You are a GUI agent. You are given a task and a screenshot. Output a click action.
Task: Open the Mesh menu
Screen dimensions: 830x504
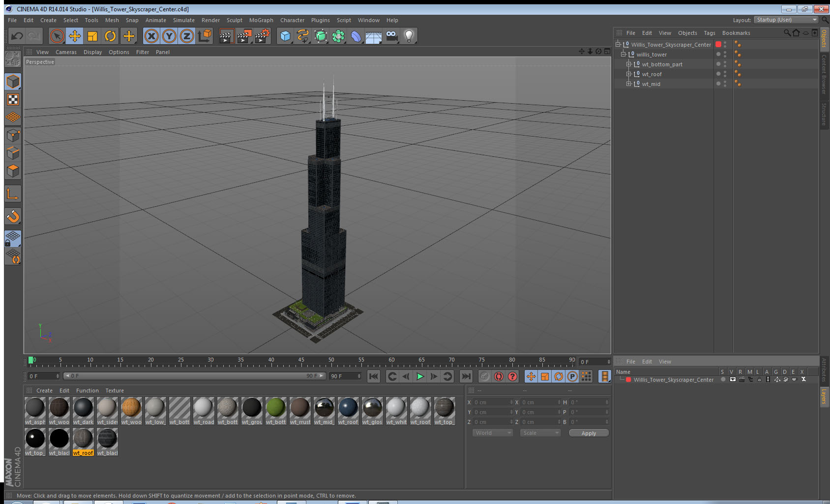[x=112, y=20]
